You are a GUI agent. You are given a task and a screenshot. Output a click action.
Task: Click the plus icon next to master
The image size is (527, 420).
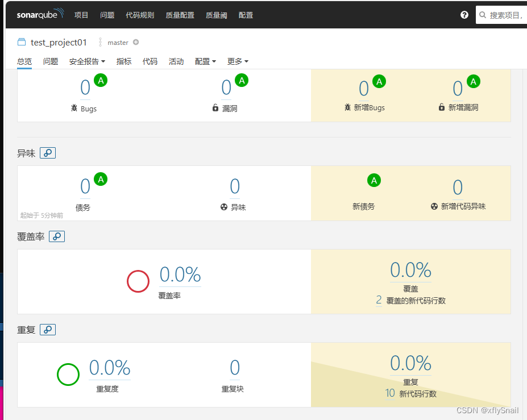click(x=136, y=42)
